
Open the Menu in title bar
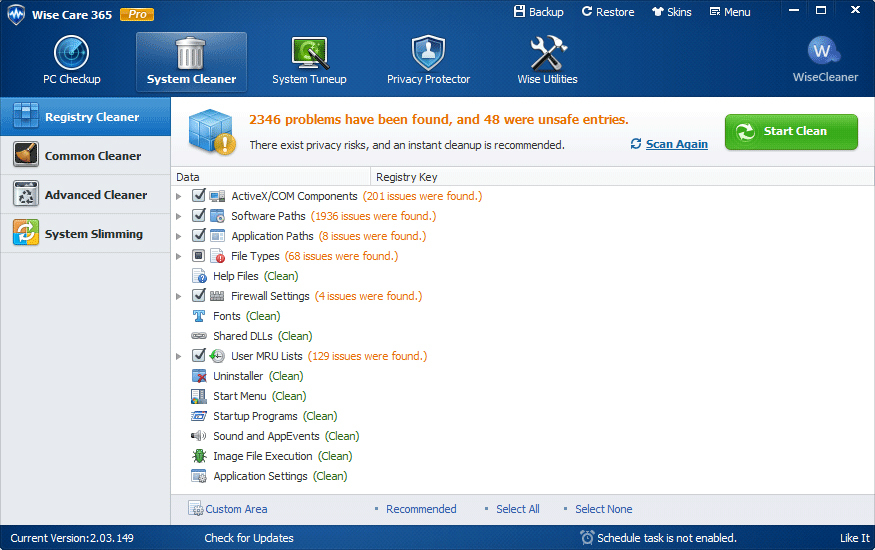(x=730, y=12)
